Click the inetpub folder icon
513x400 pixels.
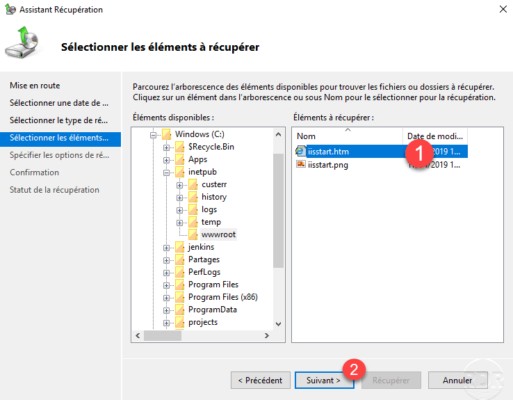tap(180, 172)
